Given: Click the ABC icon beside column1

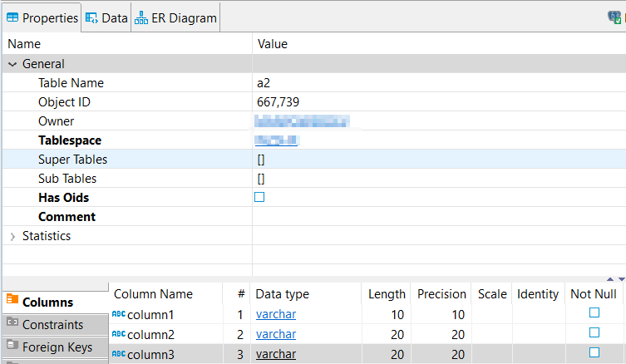Looking at the screenshot, I should pyautogui.click(x=119, y=315).
